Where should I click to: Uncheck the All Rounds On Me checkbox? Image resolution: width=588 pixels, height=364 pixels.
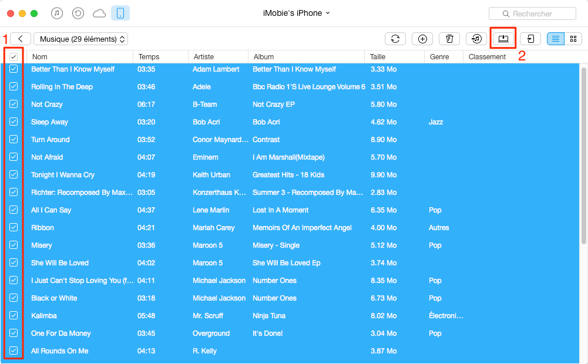[14, 350]
